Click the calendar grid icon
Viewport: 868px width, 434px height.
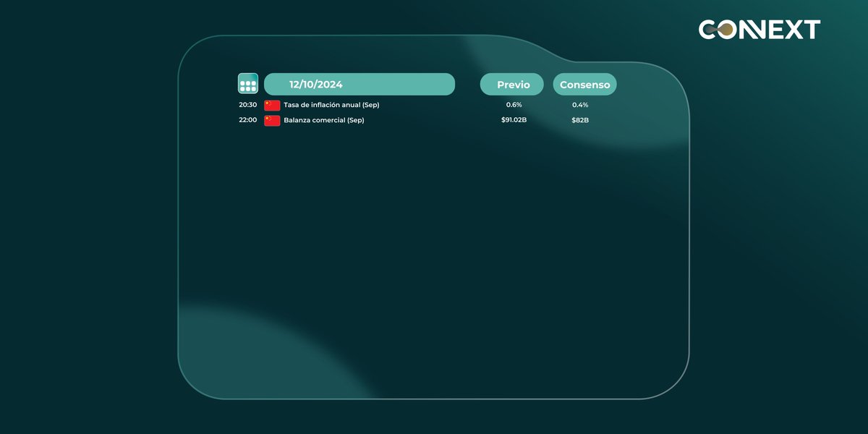[x=248, y=84]
